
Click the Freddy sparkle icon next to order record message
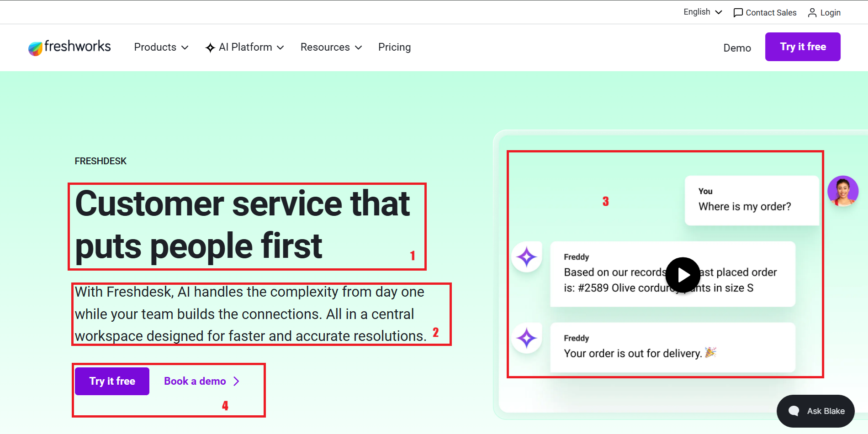[527, 257]
